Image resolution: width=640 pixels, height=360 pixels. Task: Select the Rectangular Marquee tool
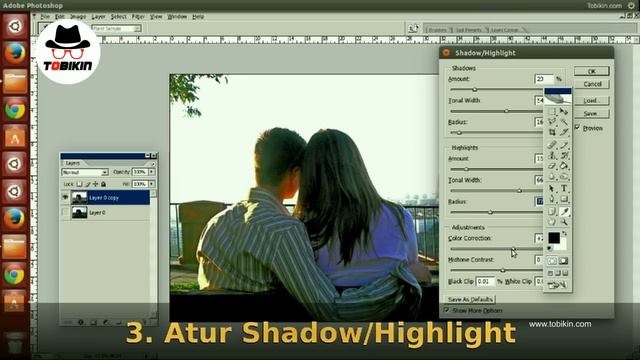(552, 111)
